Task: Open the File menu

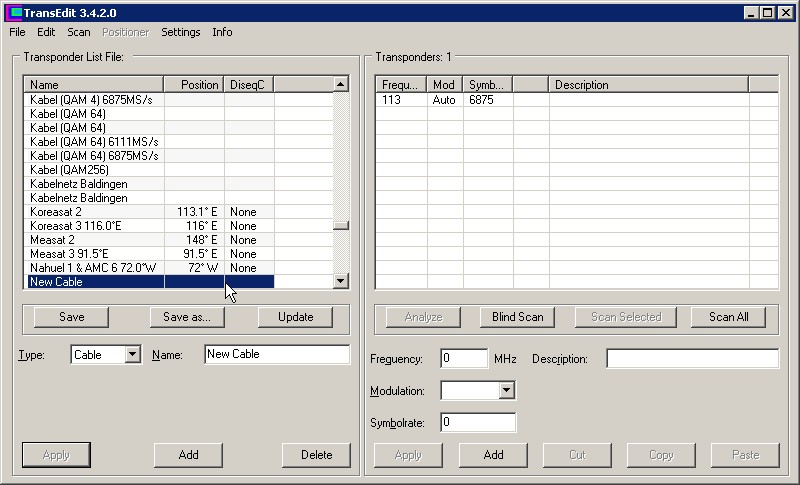Action: pyautogui.click(x=17, y=32)
